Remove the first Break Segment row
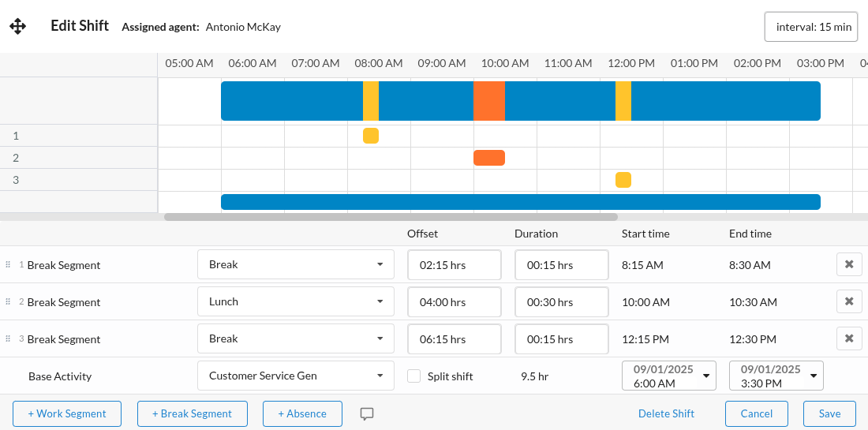The height and width of the screenshot is (430, 868). pyautogui.click(x=849, y=265)
